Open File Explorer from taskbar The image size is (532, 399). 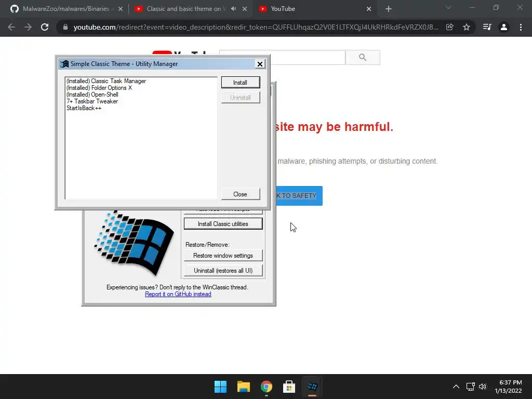(244, 387)
